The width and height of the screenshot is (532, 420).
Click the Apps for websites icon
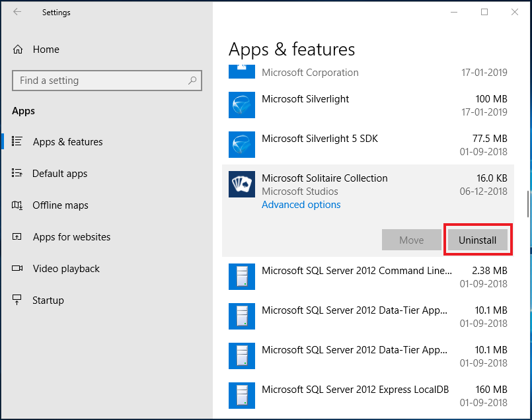[17, 236]
